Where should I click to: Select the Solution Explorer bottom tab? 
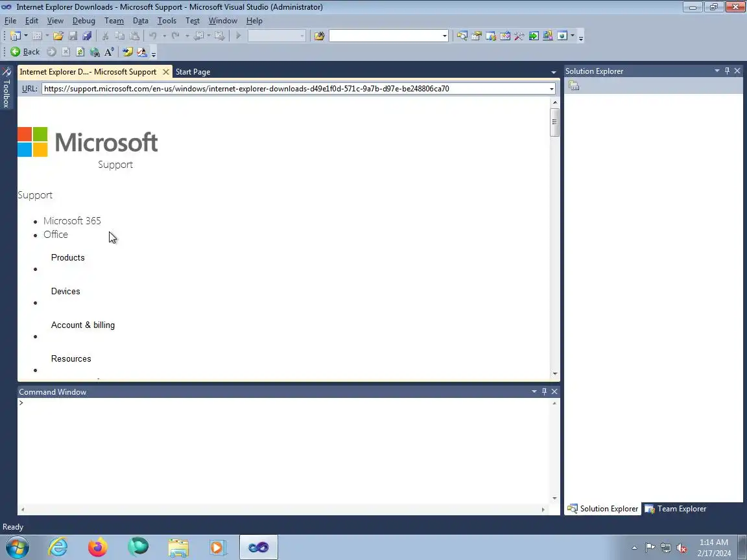coord(602,509)
